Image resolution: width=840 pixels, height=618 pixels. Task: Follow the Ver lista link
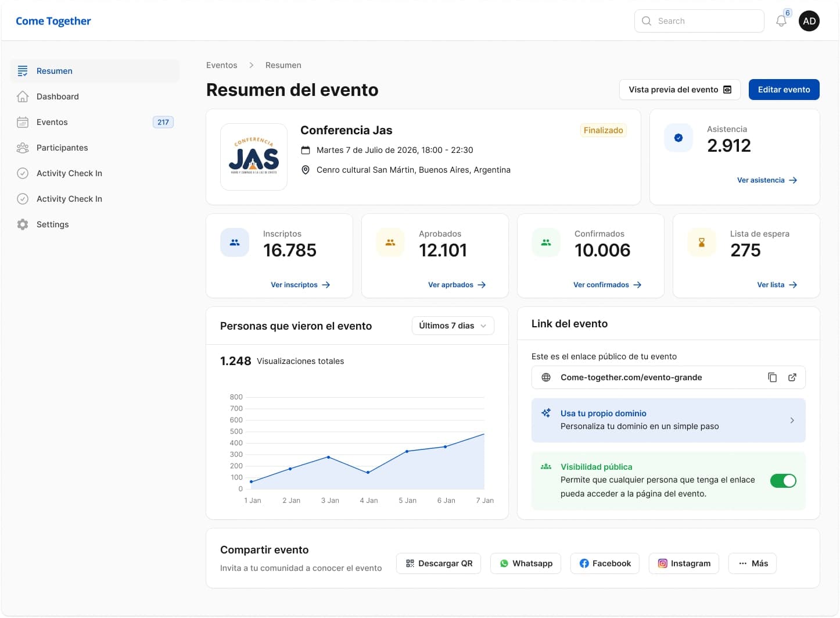[x=777, y=285]
